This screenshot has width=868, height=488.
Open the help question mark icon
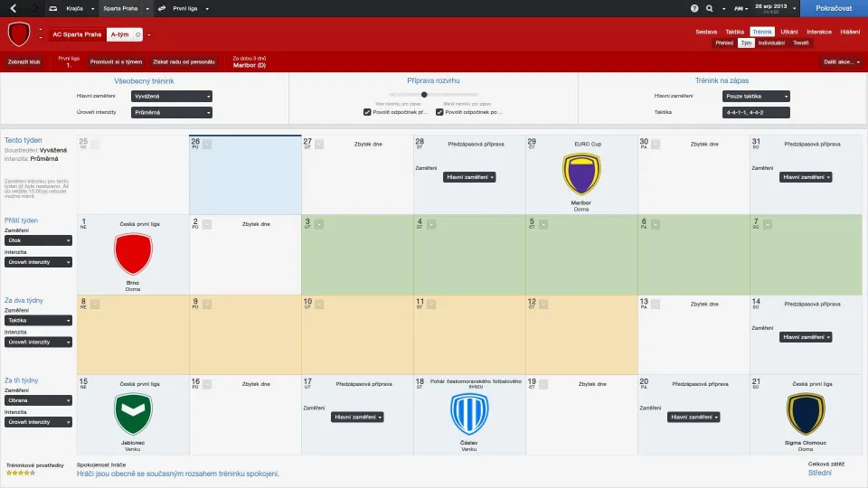click(x=694, y=8)
